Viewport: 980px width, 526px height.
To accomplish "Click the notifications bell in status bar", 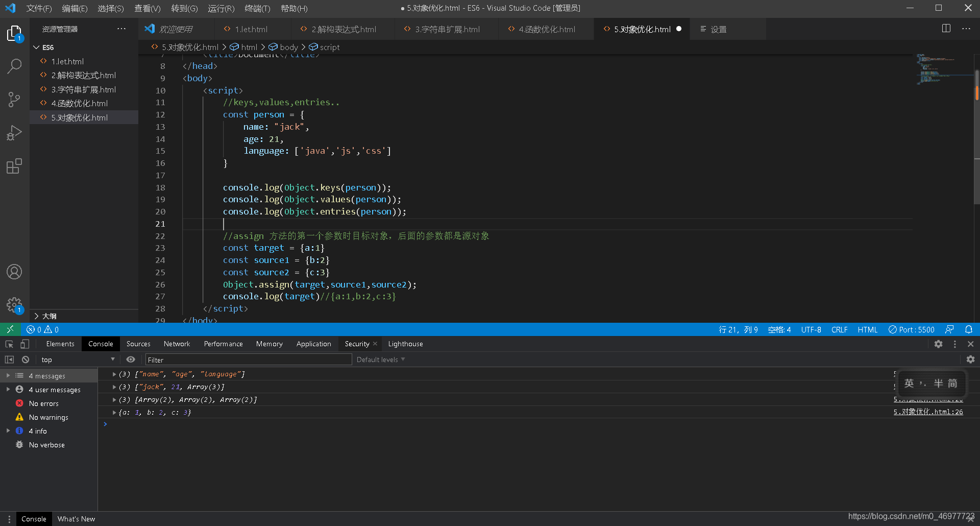I will [969, 329].
